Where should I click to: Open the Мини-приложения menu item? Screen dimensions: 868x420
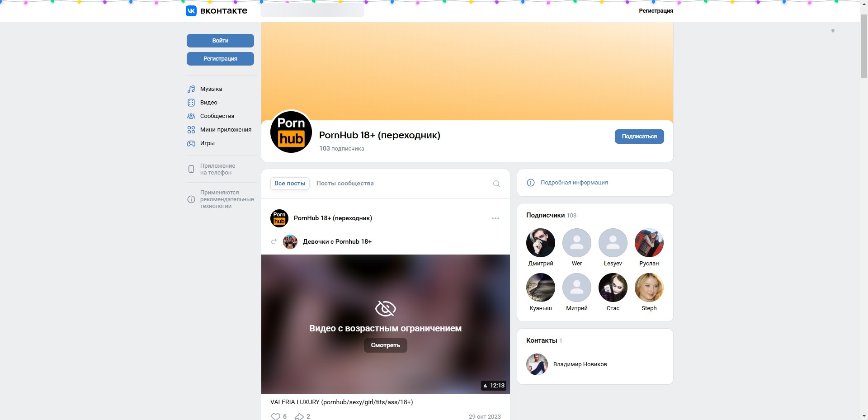(226, 130)
